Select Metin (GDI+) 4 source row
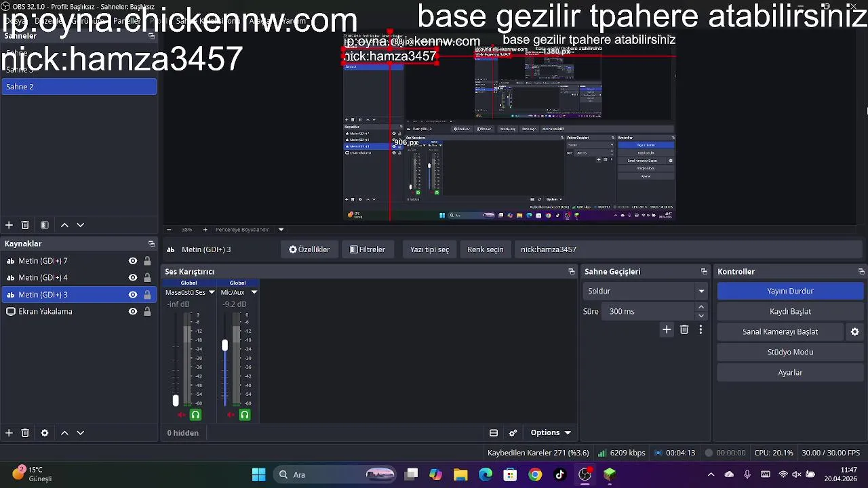Image resolution: width=868 pixels, height=488 pixels. [79, 277]
